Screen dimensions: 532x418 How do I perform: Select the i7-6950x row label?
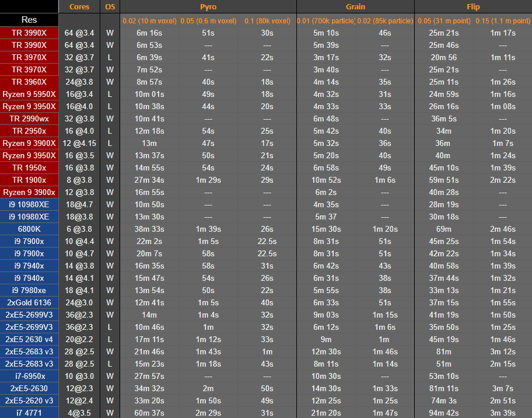point(29,376)
